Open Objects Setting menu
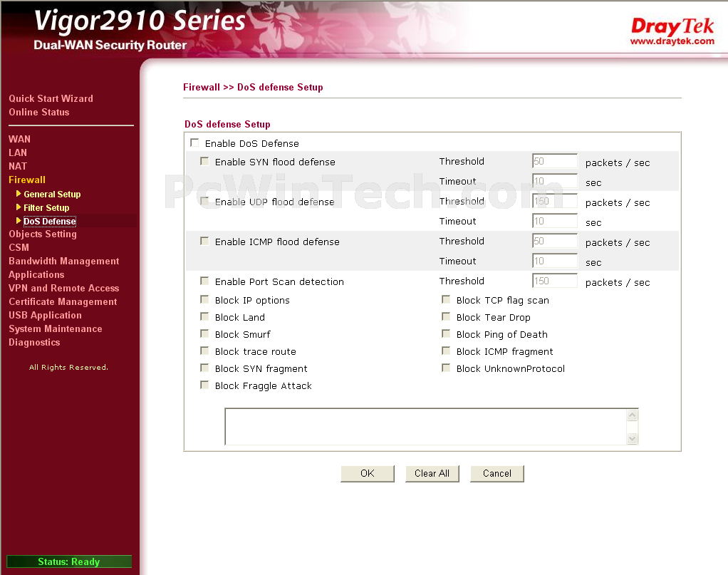 43,234
